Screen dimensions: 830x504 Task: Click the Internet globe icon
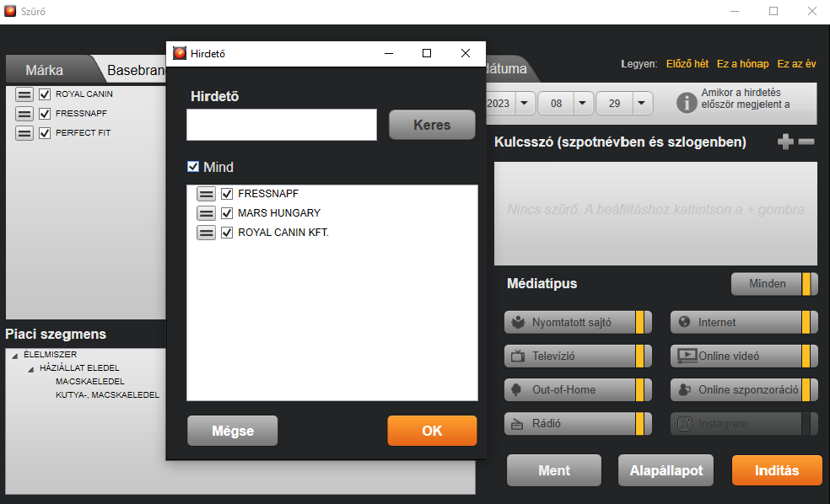[684, 322]
